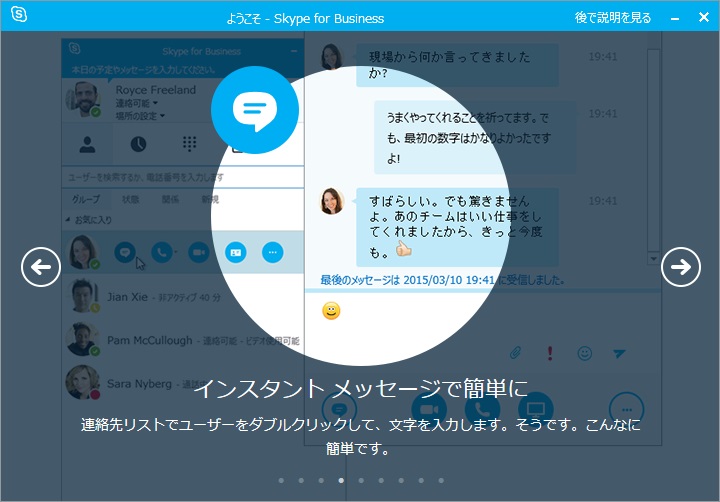Screen dimensions: 720x502
Task: Select the seventh slide indicator dot
Action: (x=401, y=480)
